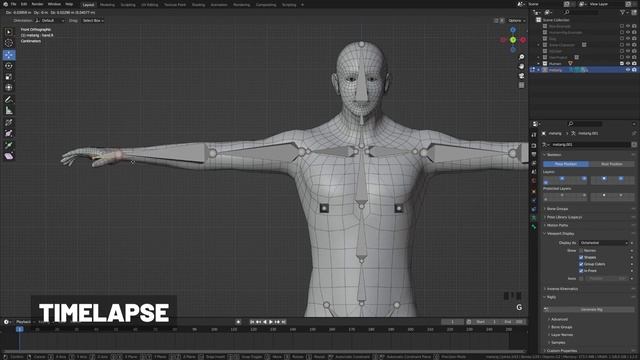The image size is (640, 360).
Task: Expand the Layer Names subpanel
Action: pyautogui.click(x=562, y=335)
